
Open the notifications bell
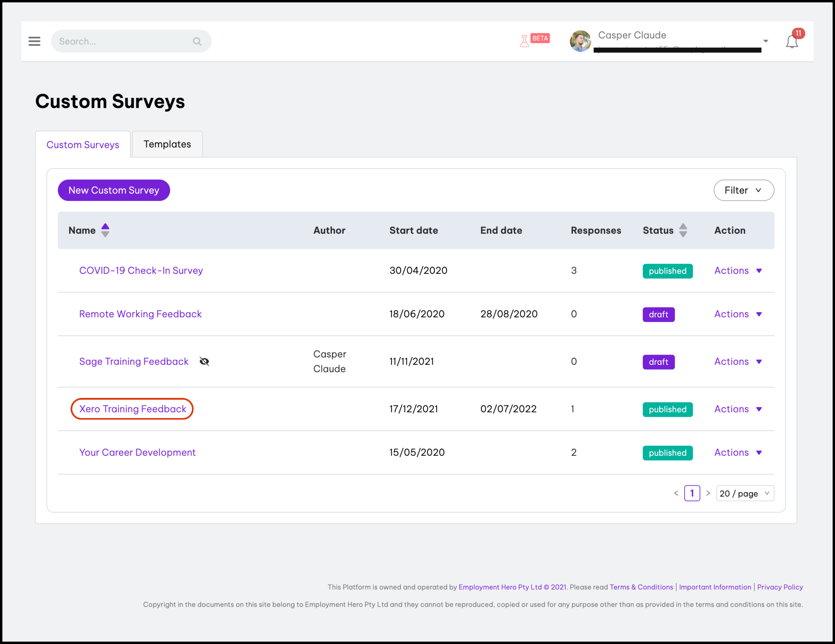(x=792, y=42)
